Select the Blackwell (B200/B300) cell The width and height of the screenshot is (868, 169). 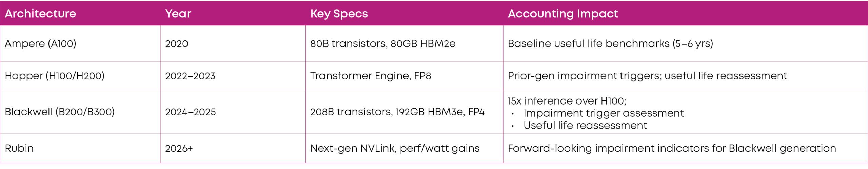pos(60,112)
